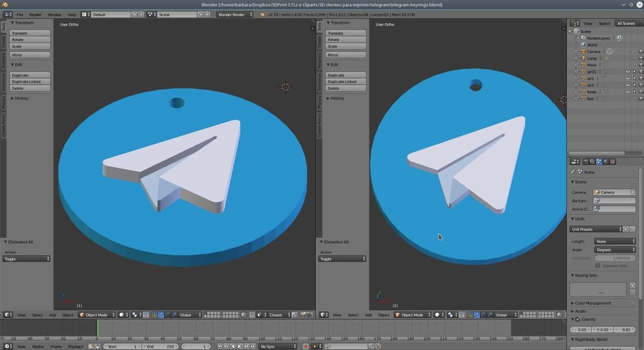Open Object Mode dropdown in right viewport
Image resolution: width=644 pixels, height=350 pixels.
click(413, 315)
